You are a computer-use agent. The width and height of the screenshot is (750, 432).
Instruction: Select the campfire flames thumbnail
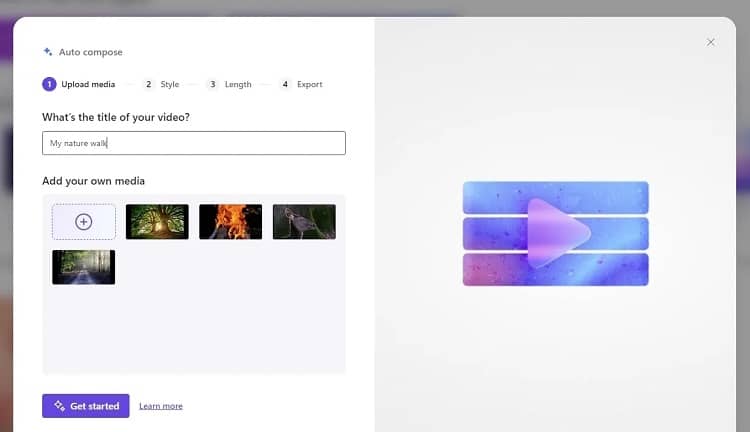(231, 222)
